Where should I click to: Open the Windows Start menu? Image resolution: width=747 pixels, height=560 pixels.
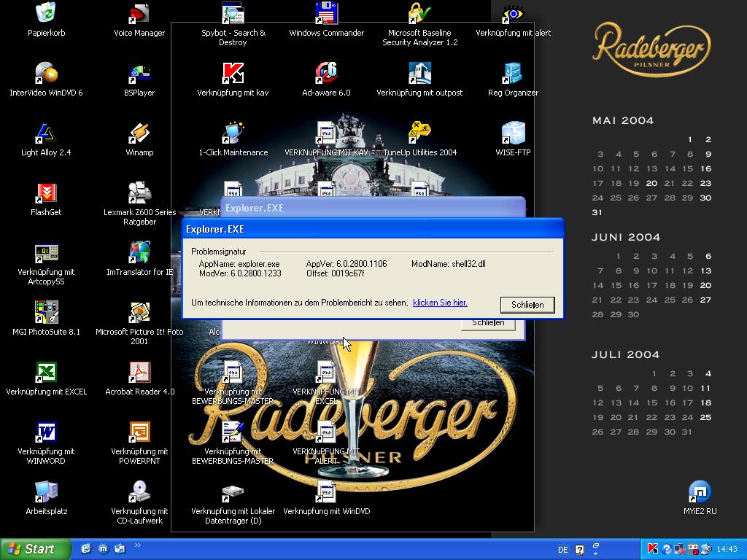[x=34, y=549]
